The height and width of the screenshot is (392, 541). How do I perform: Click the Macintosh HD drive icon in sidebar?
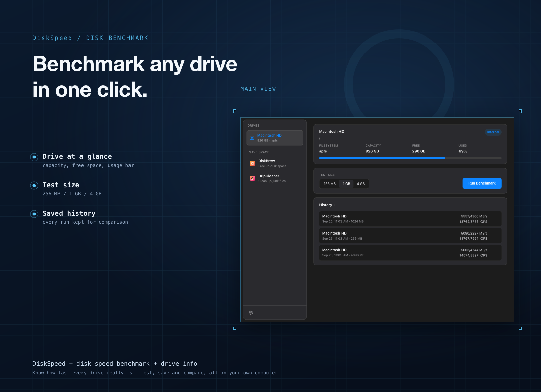coord(252,138)
